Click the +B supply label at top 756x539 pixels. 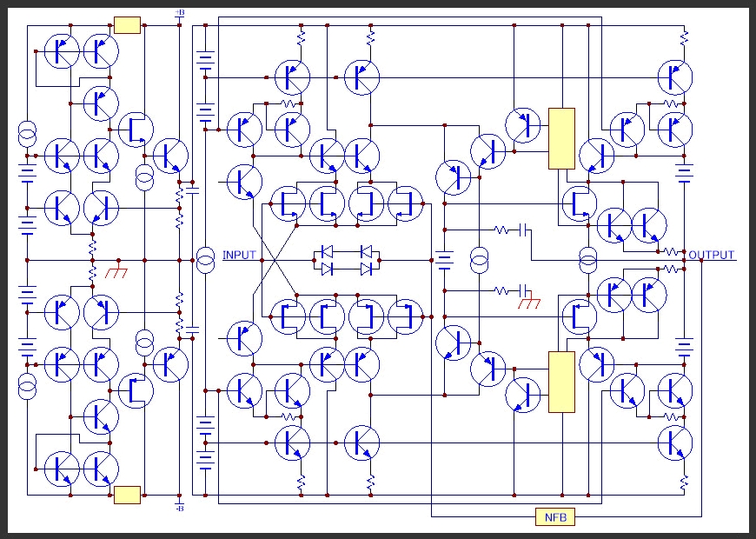coord(179,11)
